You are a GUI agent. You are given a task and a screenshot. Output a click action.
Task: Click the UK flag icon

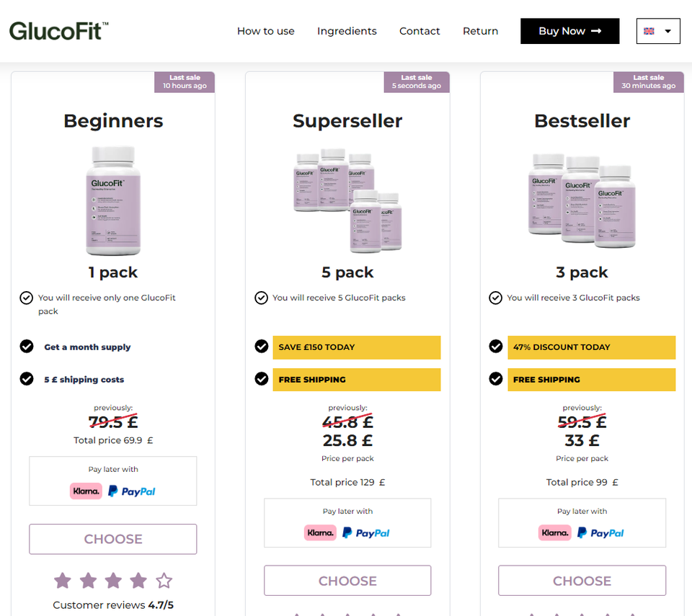pyautogui.click(x=649, y=31)
